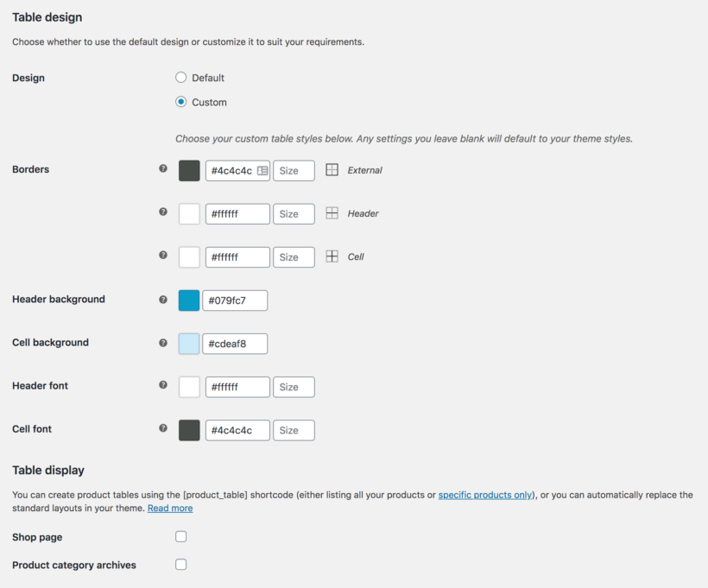708x588 pixels.
Task: Click the Header background color swatch
Action: coord(188,300)
